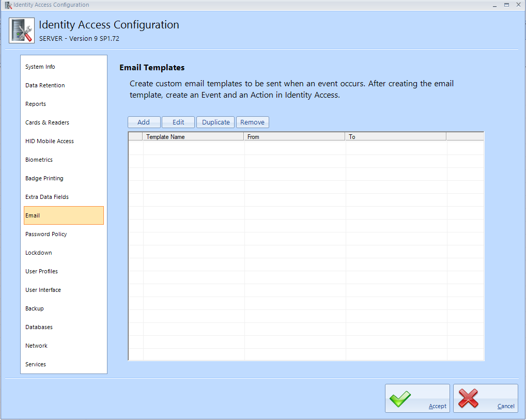Screen dimensions: 526x420
Task: Open the Password Policy section
Action: (x=64, y=234)
